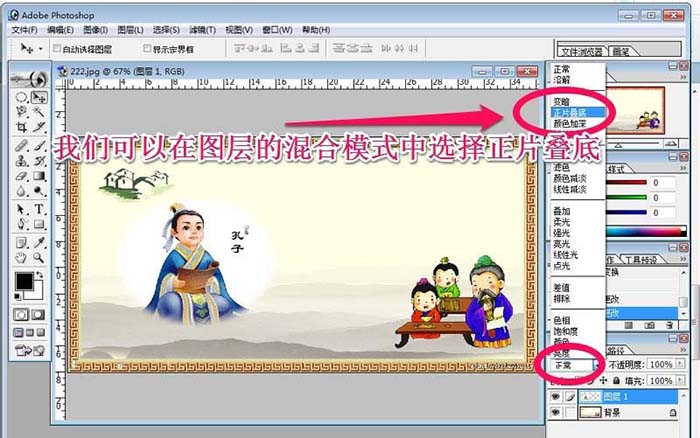Hide 图层 1 using its eye icon
Image resolution: width=700 pixels, height=438 pixels.
coord(555,396)
